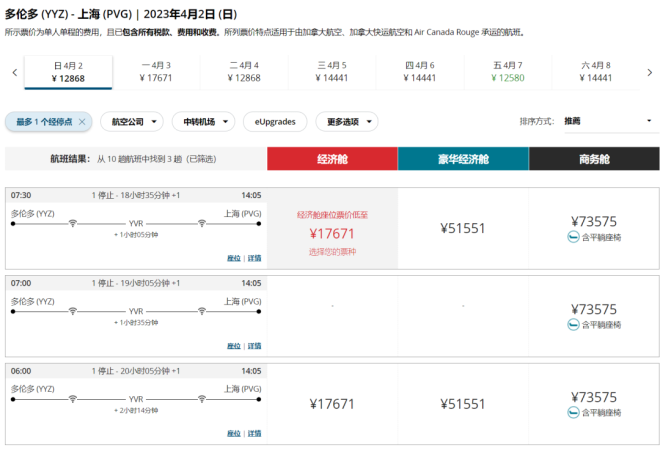Click lie-flat seat icon on 06:00 flight
660x450 pixels.
click(x=573, y=412)
